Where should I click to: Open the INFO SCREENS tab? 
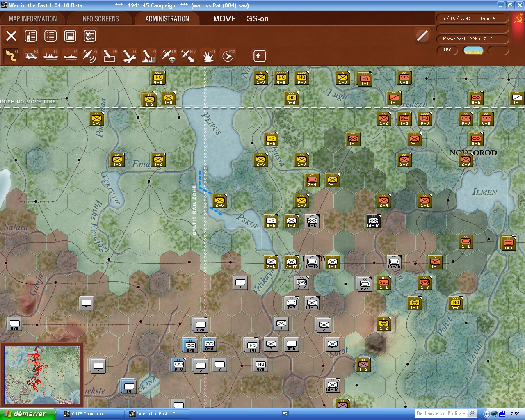pyautogui.click(x=100, y=19)
